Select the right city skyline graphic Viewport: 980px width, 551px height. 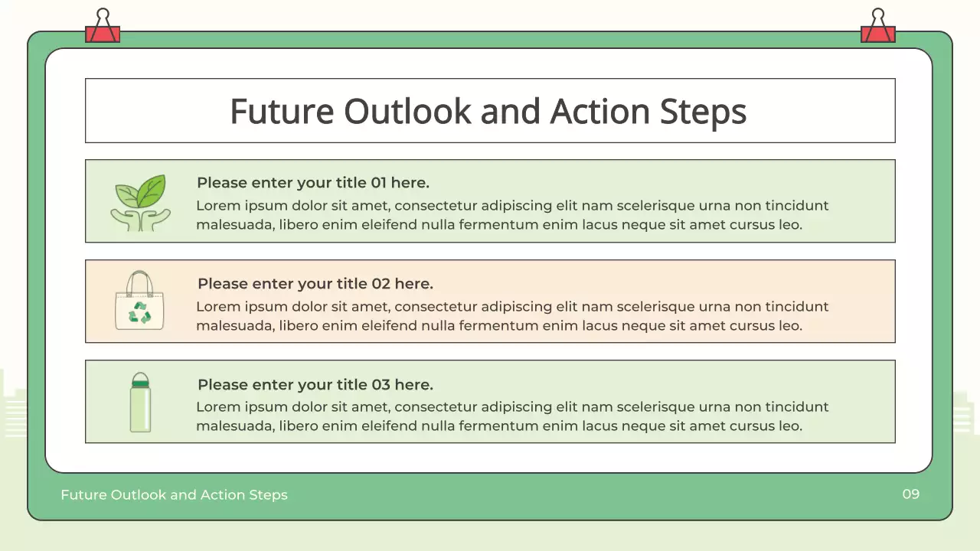point(965,413)
